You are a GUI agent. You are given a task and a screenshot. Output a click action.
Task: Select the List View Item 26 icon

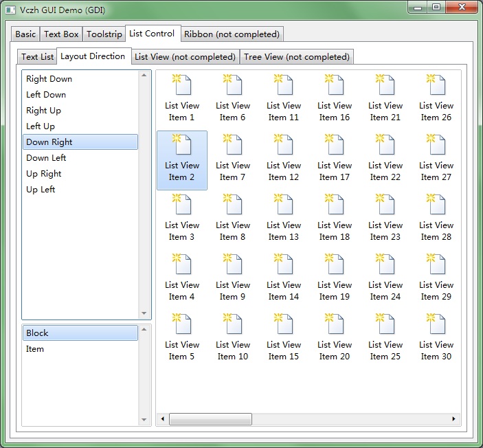coord(436,85)
